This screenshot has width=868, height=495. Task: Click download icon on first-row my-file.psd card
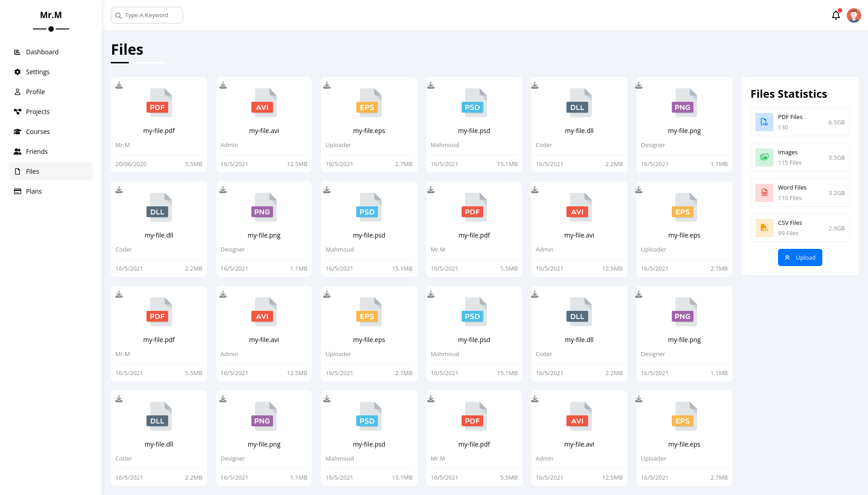coord(431,85)
